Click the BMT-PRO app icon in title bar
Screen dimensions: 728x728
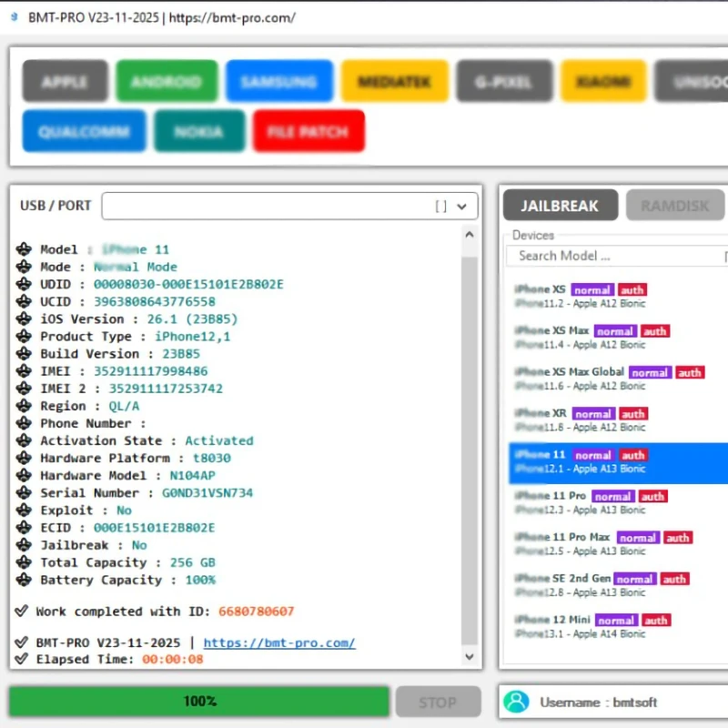coord(15,17)
